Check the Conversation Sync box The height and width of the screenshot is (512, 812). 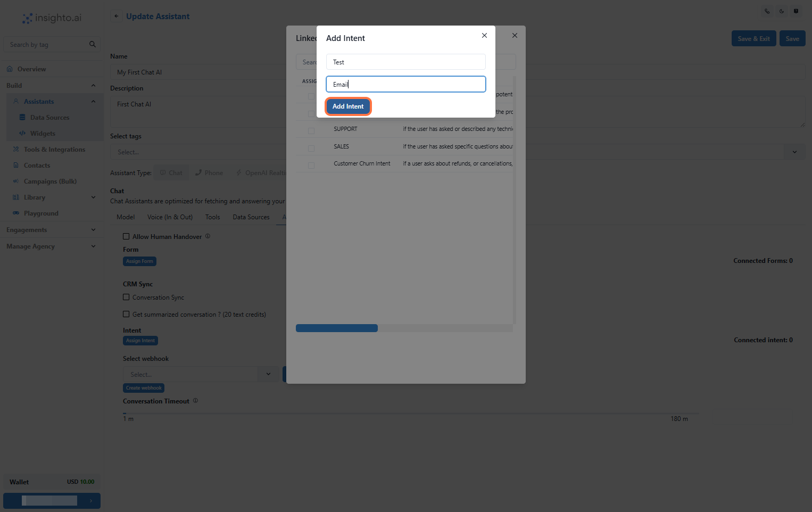click(x=126, y=297)
